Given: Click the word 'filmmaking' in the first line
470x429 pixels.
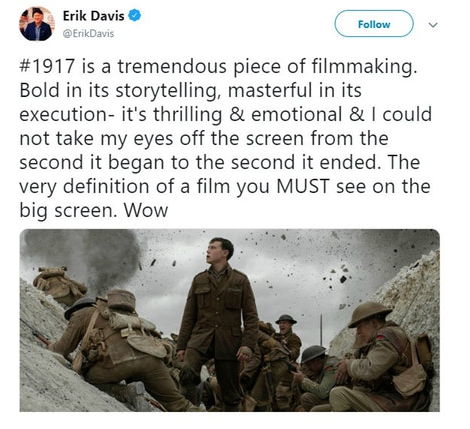Looking at the screenshot, I should [362, 67].
